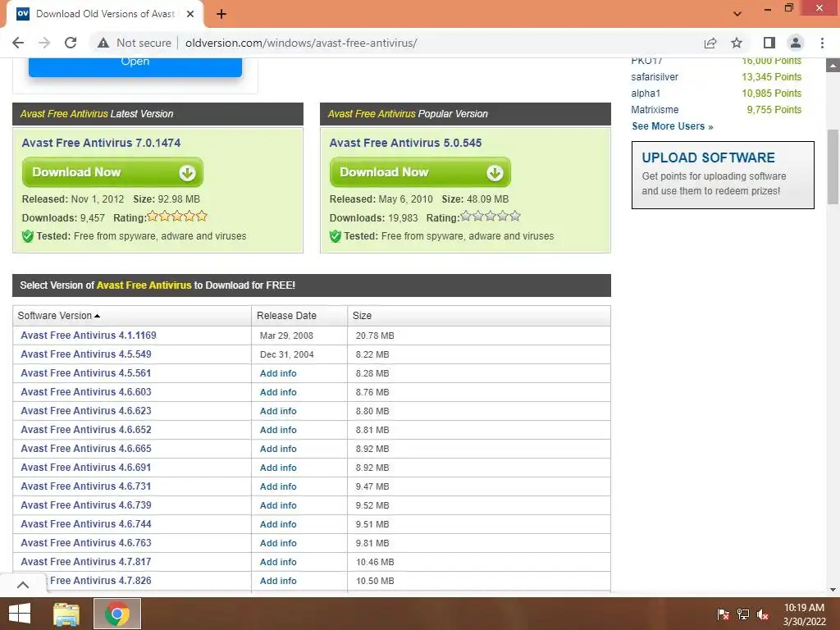This screenshot has width=840, height=630.
Task: Open Avast Free Antivirus 4.5.561
Action: point(85,373)
